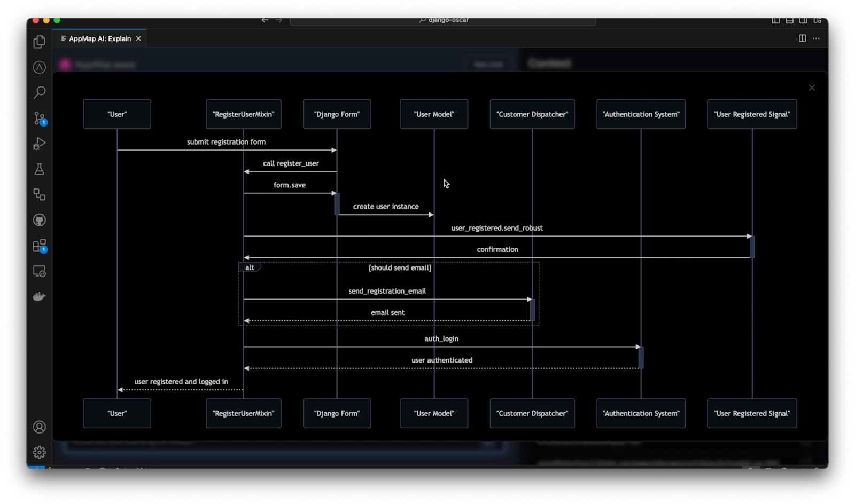Viewport: 855px width, 504px height.
Task: Click the top "Customer Dispatcher" participant box
Action: pyautogui.click(x=532, y=114)
